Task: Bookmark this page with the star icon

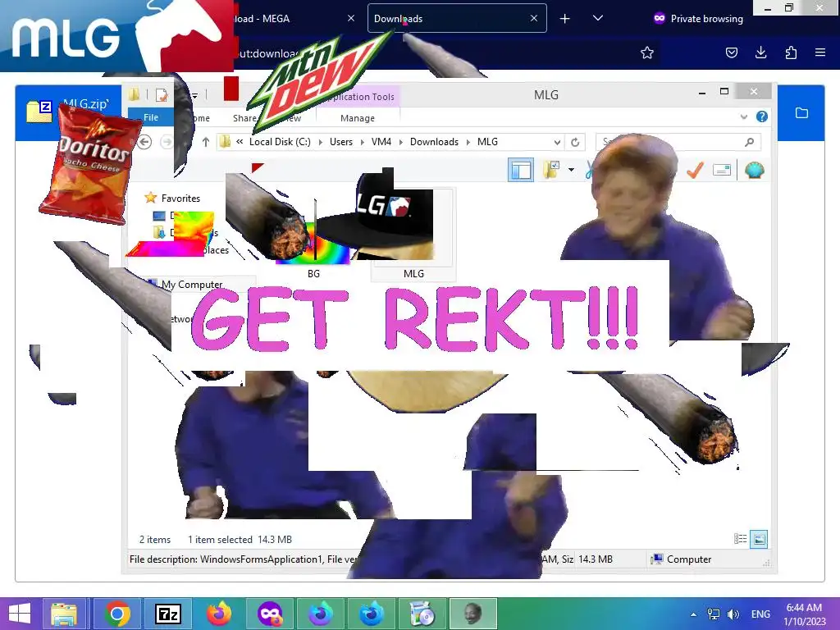Action: click(x=647, y=52)
